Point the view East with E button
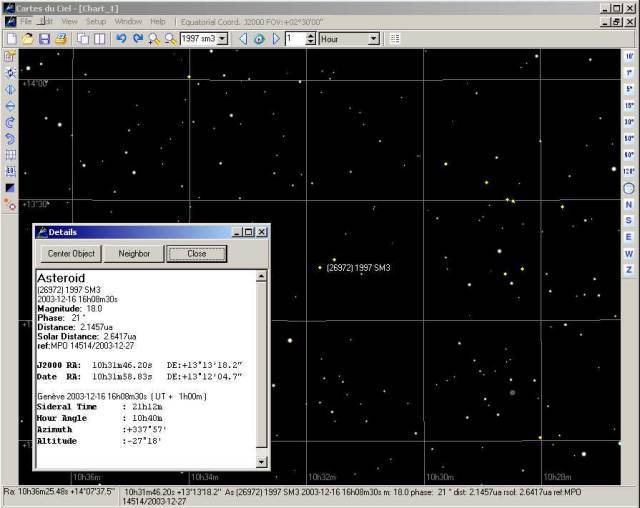Viewport: 640px width, 508px height. 629,237
